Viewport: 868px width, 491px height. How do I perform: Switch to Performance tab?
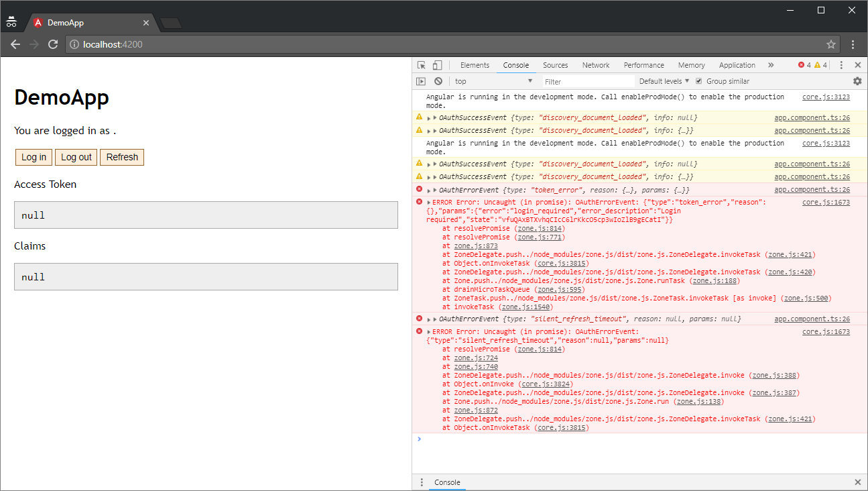(643, 65)
